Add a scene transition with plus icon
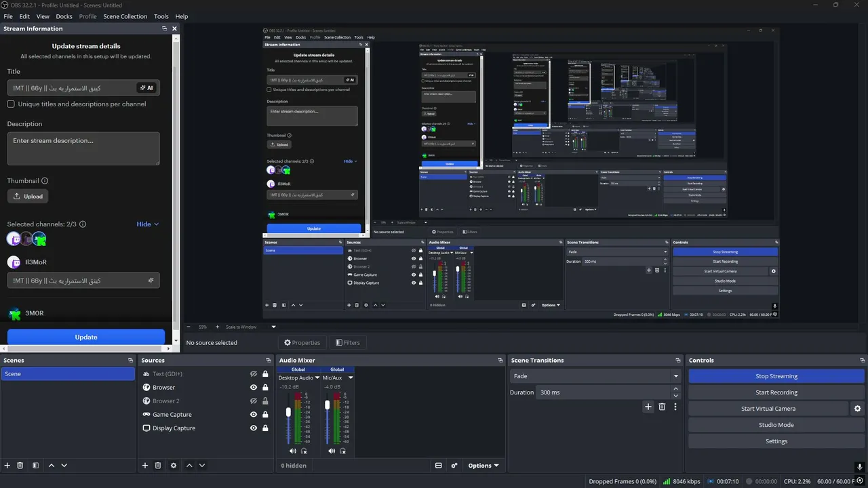The width and height of the screenshot is (868, 488). [648, 407]
